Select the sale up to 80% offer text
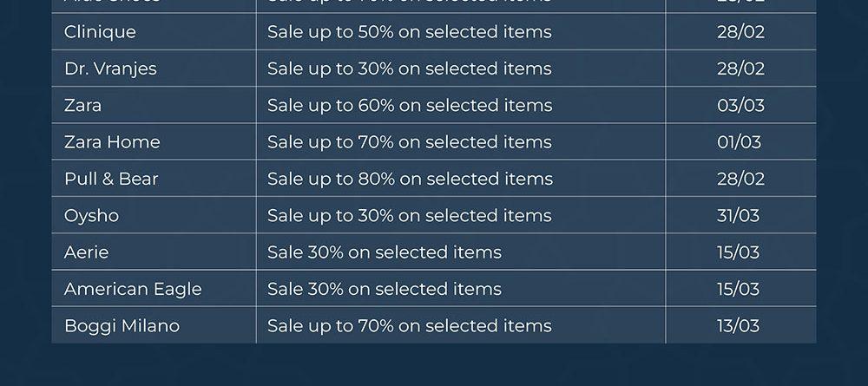Viewport: 868px width, 386px height. 409,179
